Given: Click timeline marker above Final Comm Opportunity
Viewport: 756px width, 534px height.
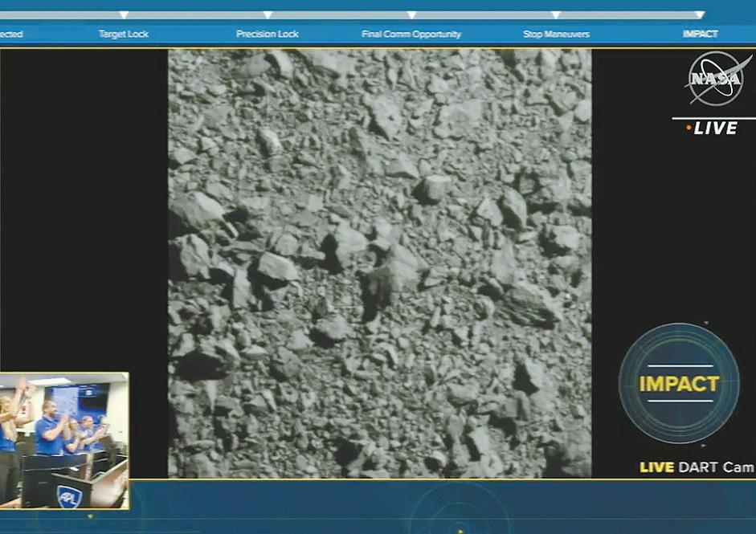Looking at the screenshot, I should click(x=411, y=15).
